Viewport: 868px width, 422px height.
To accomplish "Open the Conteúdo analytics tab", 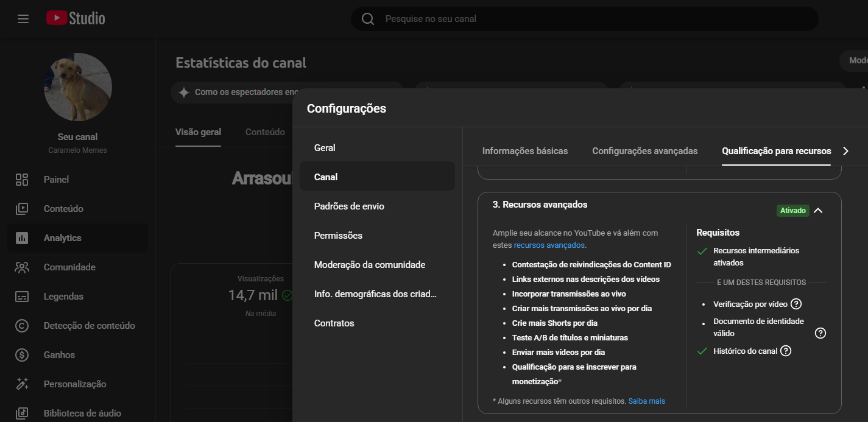I will point(265,132).
